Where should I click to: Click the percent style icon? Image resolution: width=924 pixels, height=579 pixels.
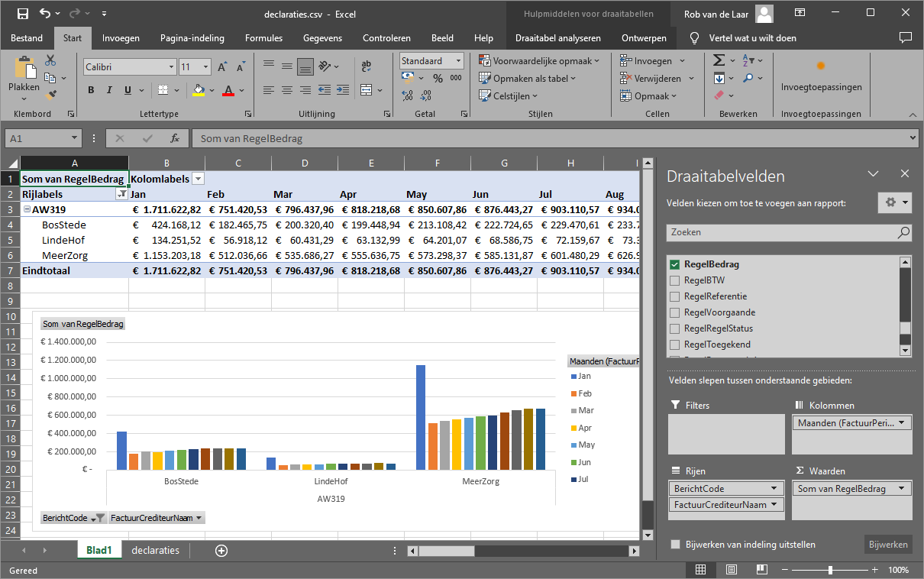(438, 78)
